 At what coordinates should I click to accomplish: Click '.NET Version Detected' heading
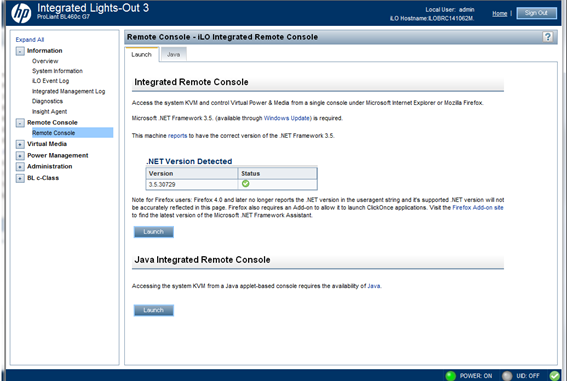pos(189,162)
